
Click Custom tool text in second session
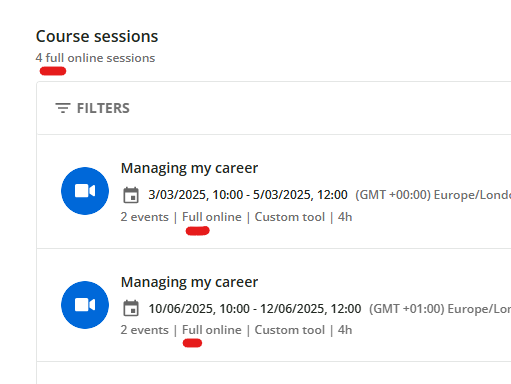point(290,330)
